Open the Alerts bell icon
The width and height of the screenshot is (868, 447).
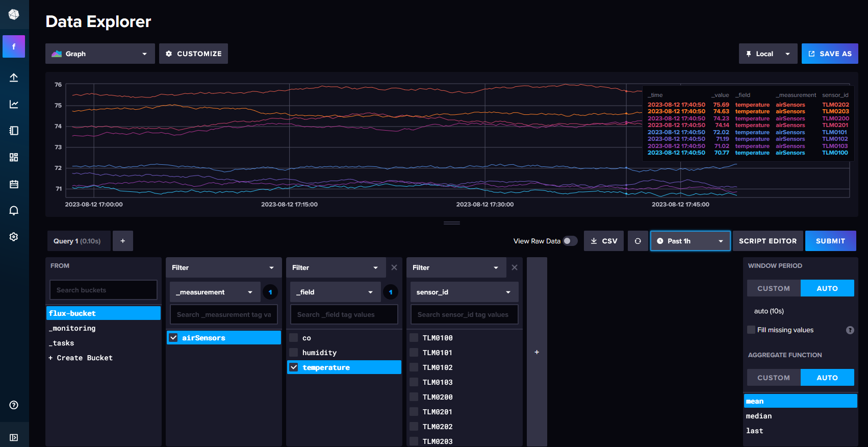click(x=14, y=210)
